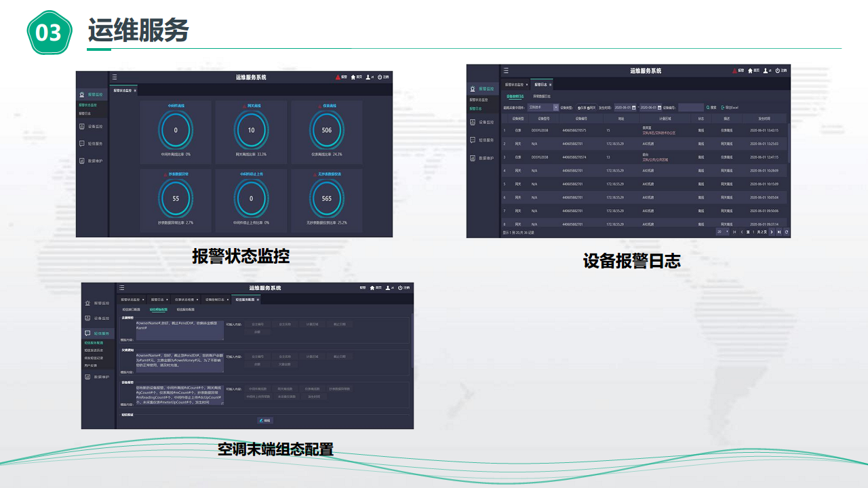Click 首页 home icon in SMS config window
The image size is (868, 488).
[x=372, y=288]
